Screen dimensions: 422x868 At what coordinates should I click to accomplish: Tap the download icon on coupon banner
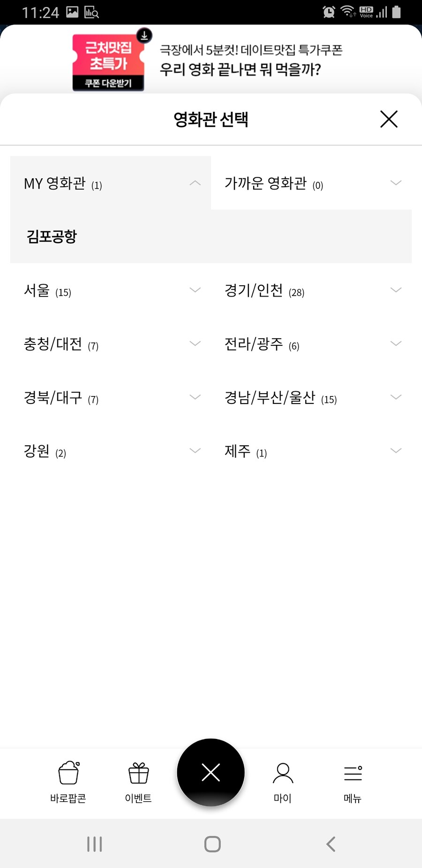tap(144, 35)
